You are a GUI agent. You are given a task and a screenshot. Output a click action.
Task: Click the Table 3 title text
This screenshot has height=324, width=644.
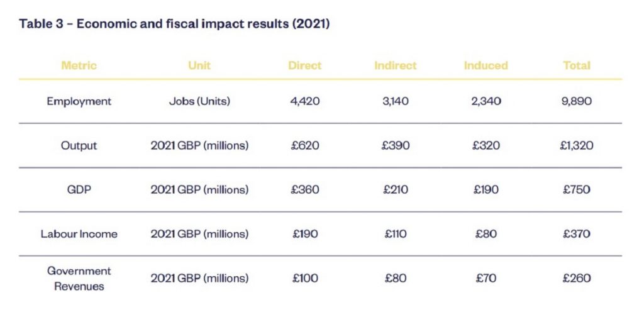coord(174,24)
